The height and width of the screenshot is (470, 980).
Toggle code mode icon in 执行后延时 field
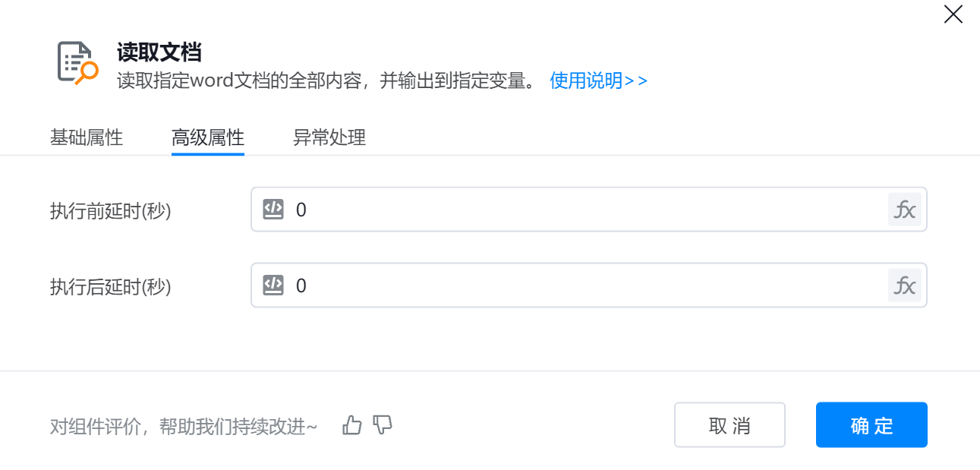point(273,285)
